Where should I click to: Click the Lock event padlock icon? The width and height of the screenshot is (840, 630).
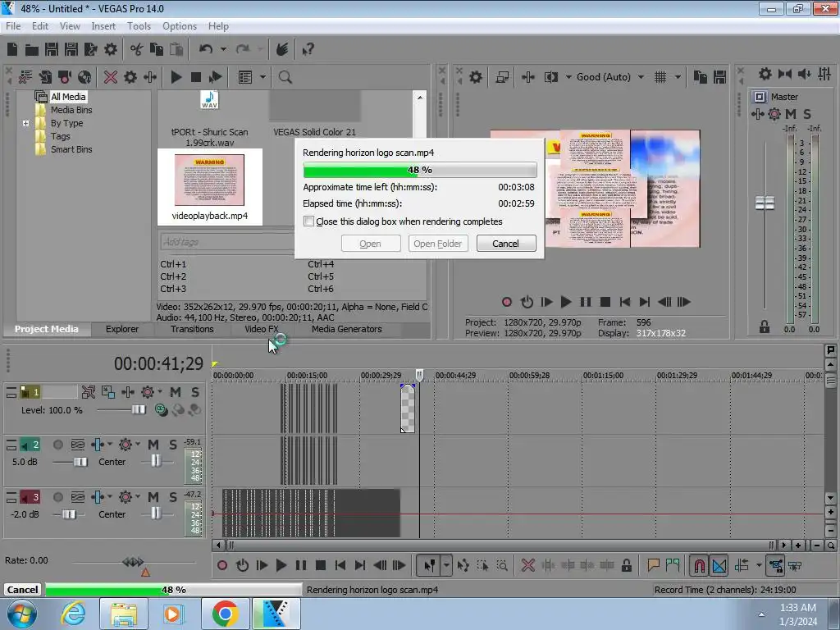(626, 565)
